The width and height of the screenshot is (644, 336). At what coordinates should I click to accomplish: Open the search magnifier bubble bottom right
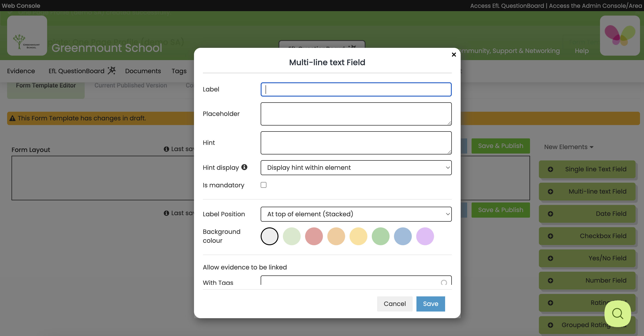click(x=618, y=314)
